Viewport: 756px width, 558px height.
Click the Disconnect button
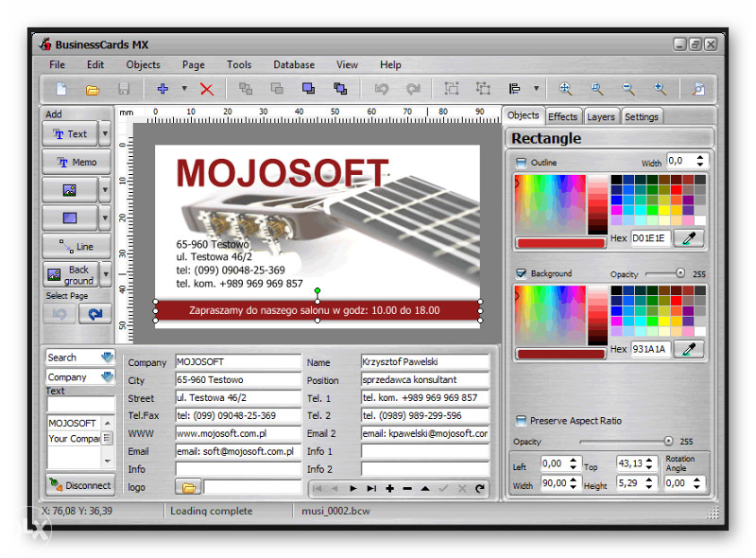80,485
